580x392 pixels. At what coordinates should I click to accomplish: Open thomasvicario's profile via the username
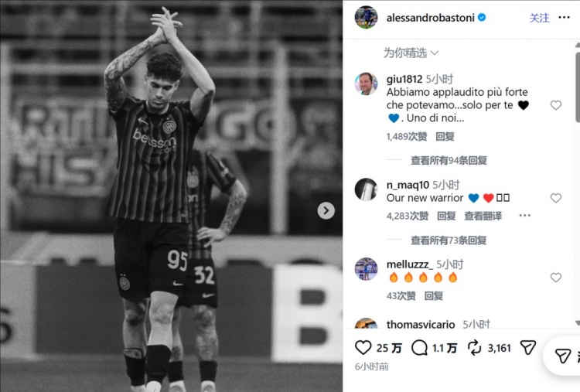pos(421,324)
